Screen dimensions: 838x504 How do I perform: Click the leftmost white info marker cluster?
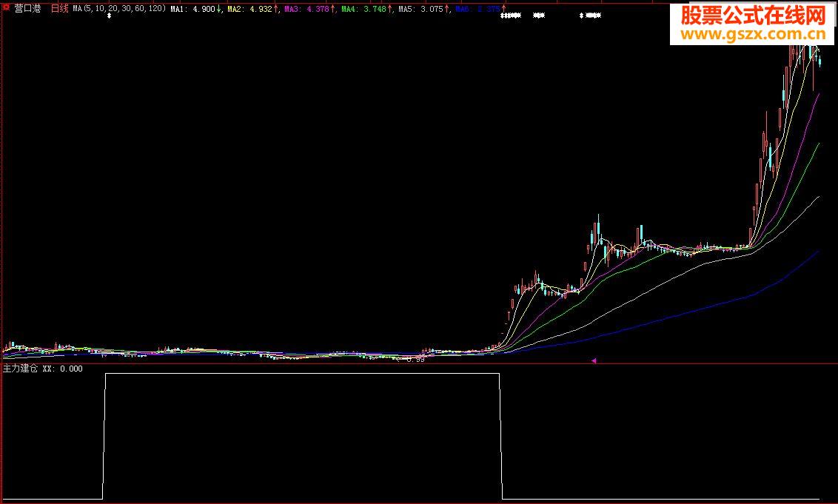[510, 16]
